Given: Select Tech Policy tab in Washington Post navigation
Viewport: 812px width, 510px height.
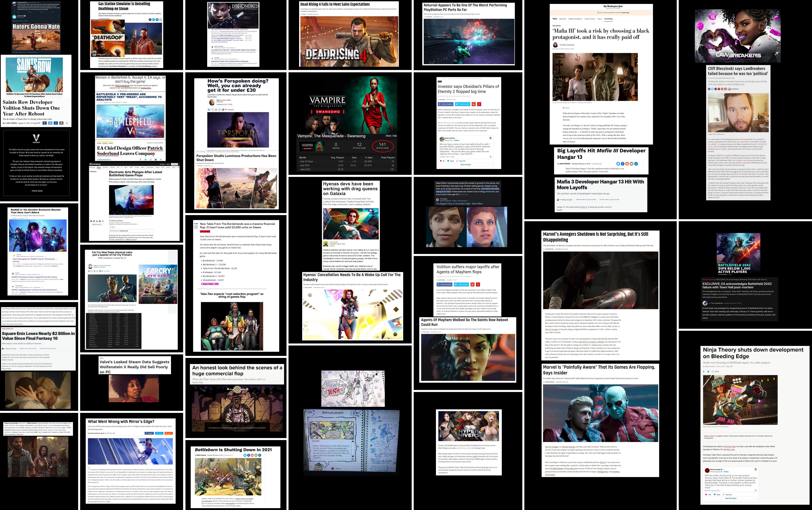Looking at the screenshot, I should [x=608, y=19].
